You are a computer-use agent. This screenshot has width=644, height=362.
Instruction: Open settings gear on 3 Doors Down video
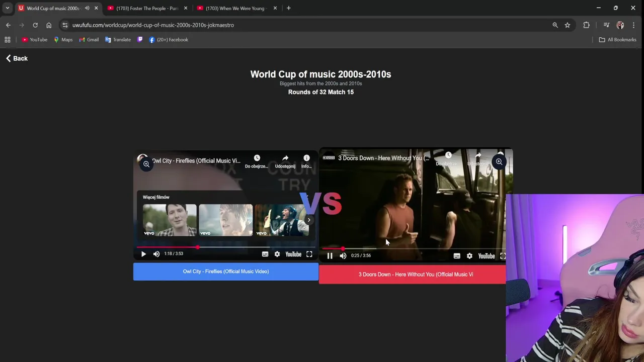point(469,256)
